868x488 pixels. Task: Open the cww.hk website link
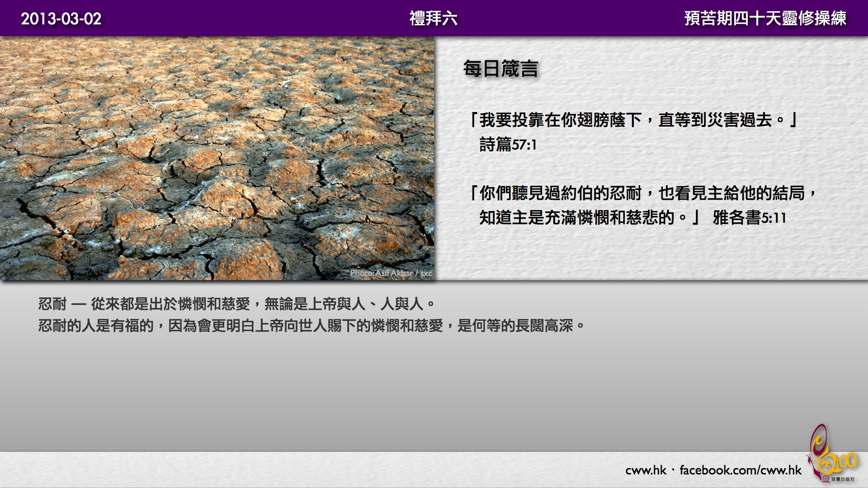(646, 470)
